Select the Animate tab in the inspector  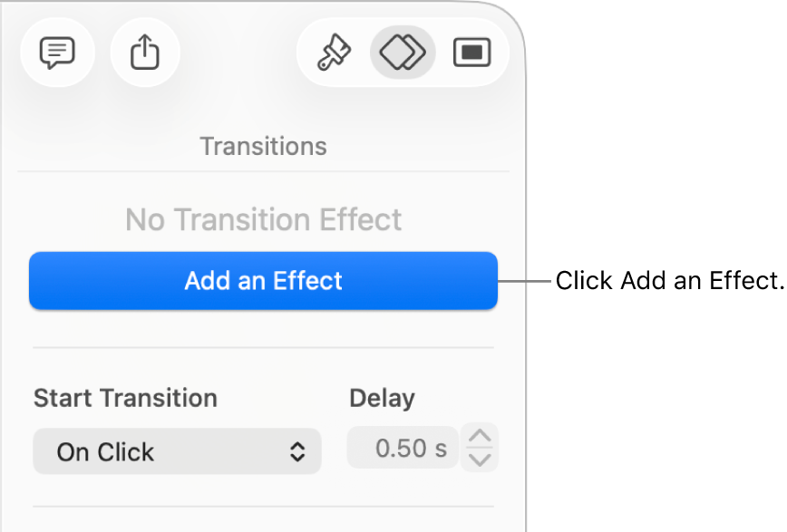(403, 53)
